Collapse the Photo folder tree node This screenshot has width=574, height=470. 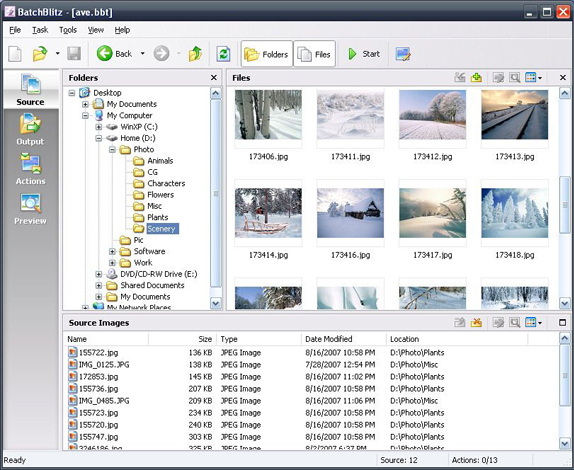[112, 150]
